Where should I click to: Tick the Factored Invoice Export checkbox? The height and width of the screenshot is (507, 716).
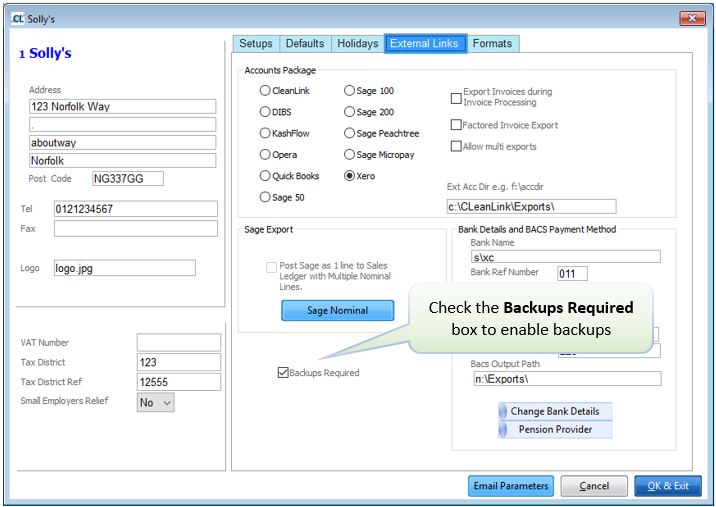coord(456,125)
